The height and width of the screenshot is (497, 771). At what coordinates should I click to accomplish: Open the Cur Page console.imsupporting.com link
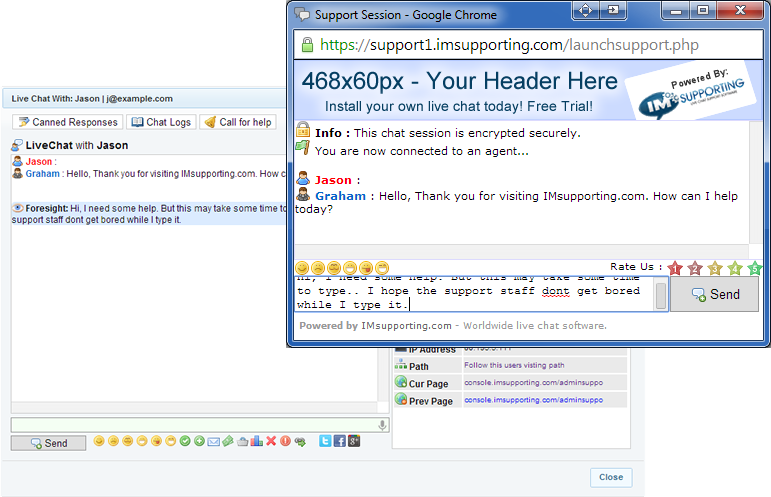point(534,382)
